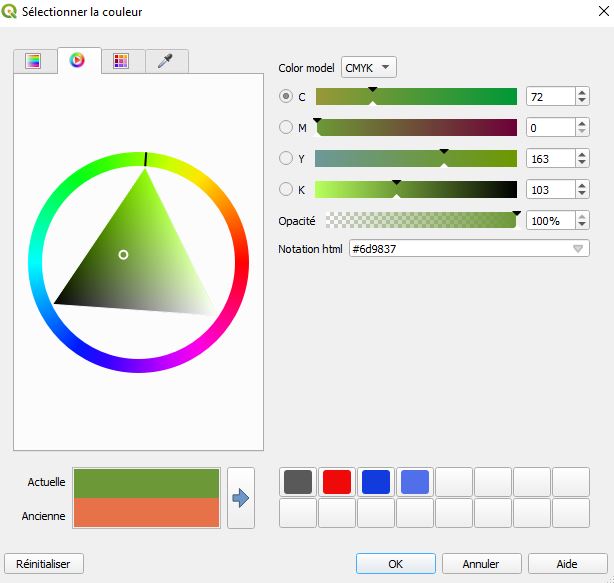Screen dimensions: 614x583
Task: Click the blue arrow to add color to swatches
Action: [x=240, y=497]
